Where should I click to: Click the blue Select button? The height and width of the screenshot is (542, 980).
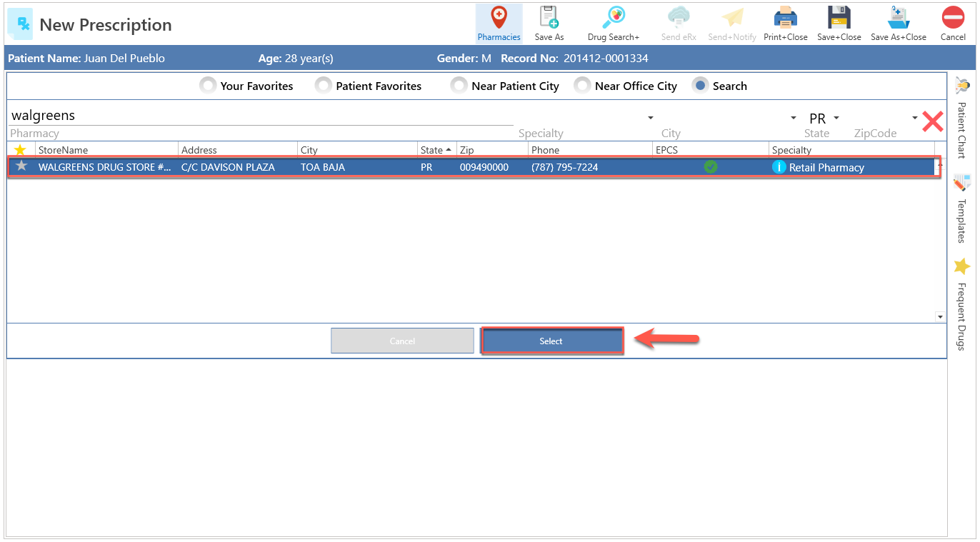(x=551, y=341)
